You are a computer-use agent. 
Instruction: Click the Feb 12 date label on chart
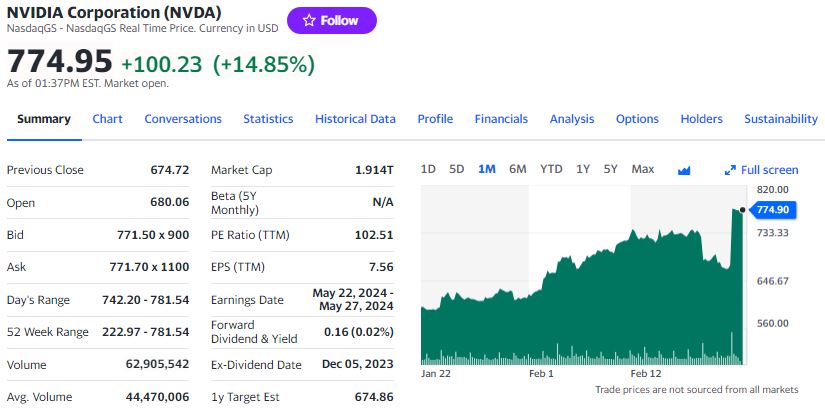[x=646, y=373]
